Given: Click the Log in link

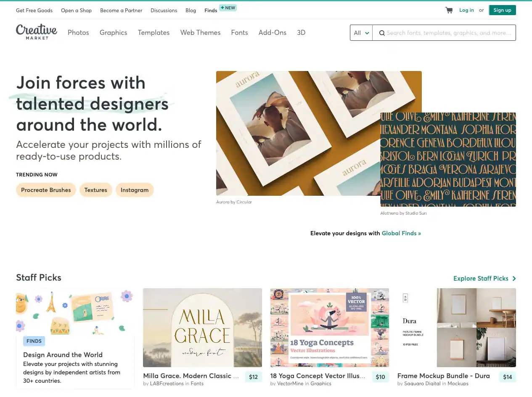Looking at the screenshot, I should pyautogui.click(x=466, y=10).
